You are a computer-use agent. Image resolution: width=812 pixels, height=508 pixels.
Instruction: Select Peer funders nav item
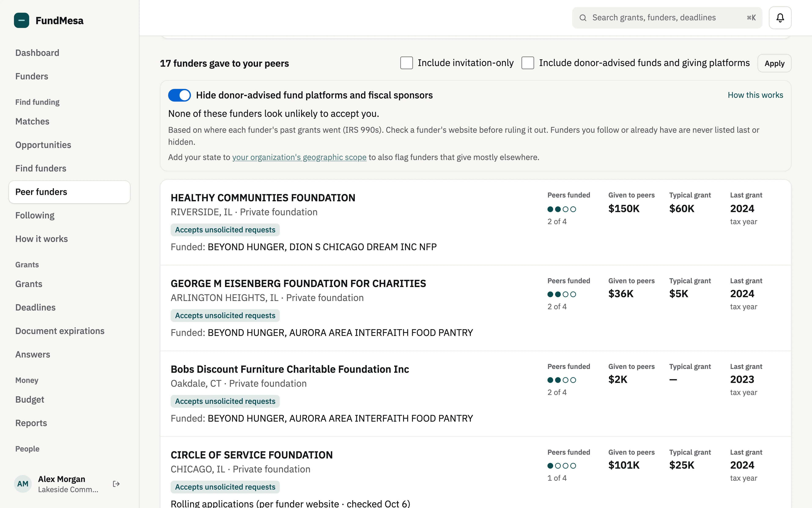tap(69, 192)
